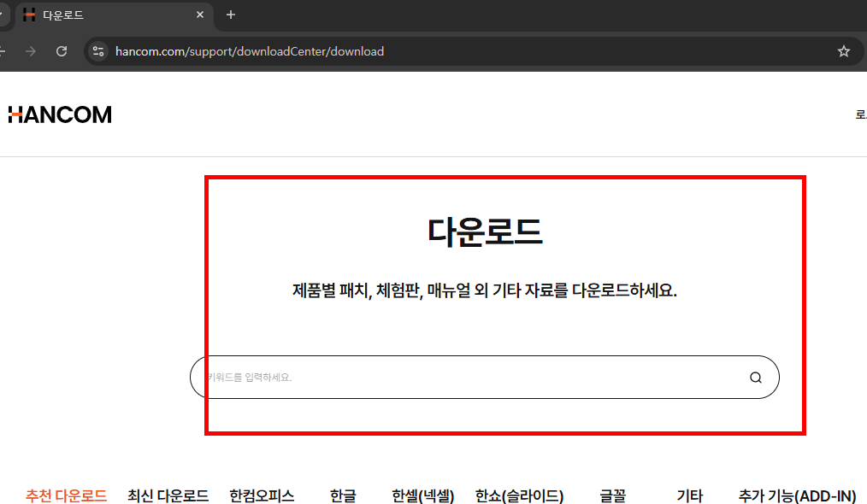Open the 글꼴 downloads section
This screenshot has width=867, height=504.
pos(613,495)
